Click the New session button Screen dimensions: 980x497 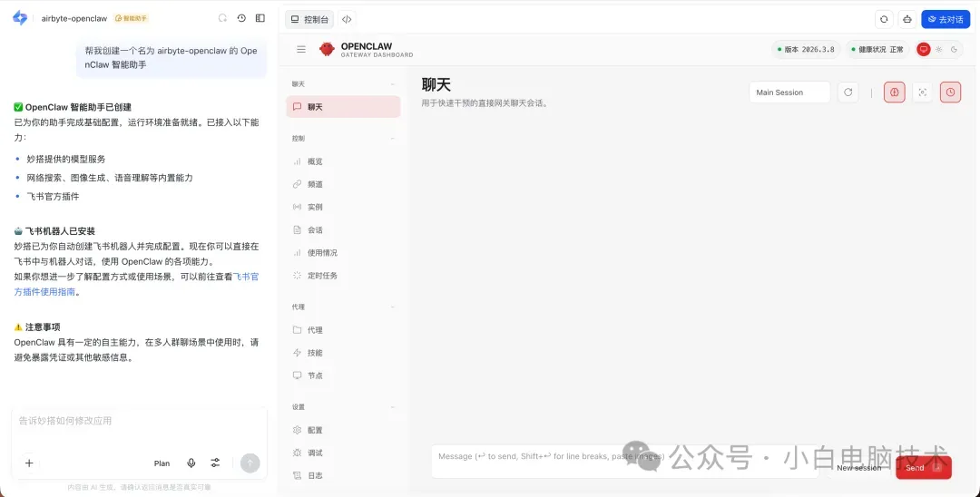[858, 468]
